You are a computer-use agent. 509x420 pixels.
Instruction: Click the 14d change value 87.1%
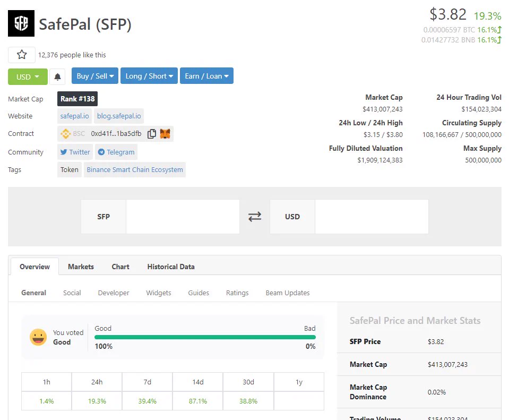click(x=198, y=401)
